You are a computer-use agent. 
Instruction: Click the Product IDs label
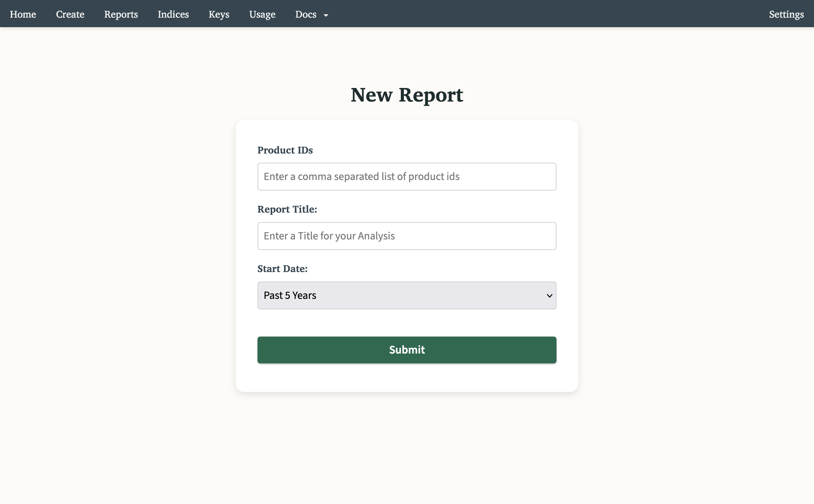[285, 150]
